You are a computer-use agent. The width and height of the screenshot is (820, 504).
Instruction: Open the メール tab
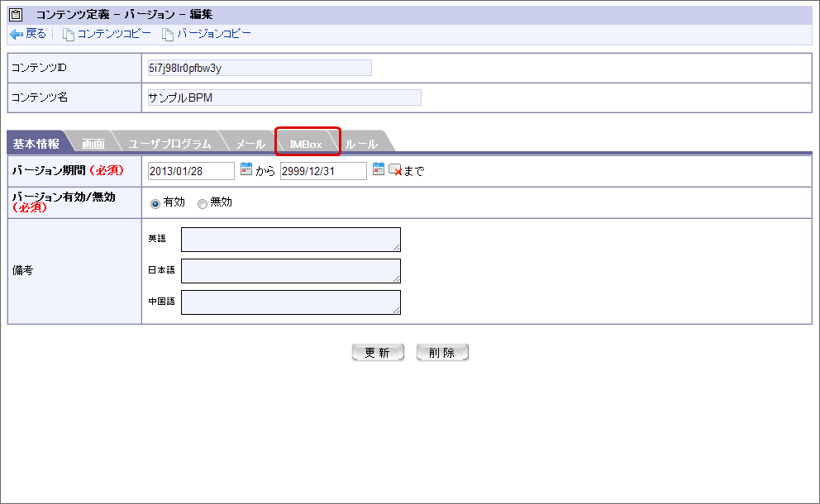(250, 144)
